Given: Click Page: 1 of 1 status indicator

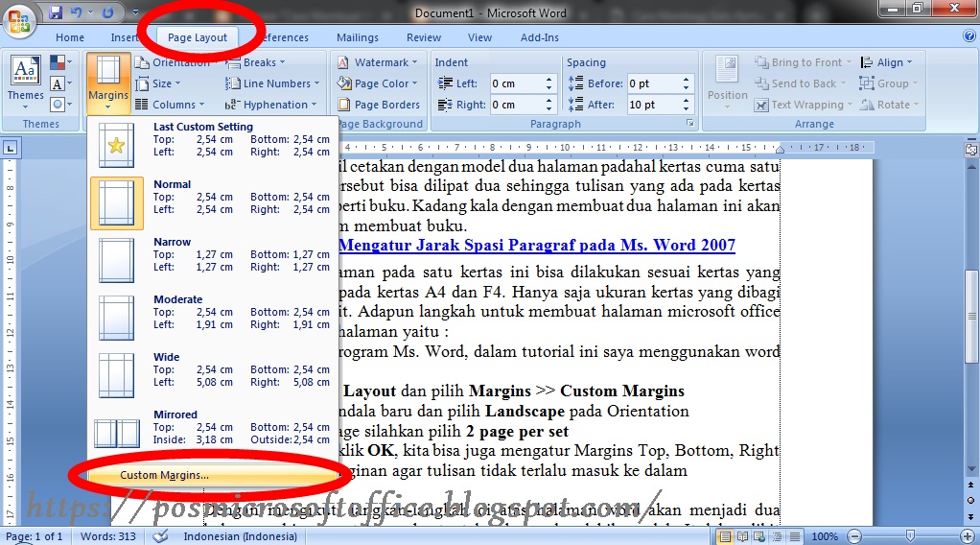Looking at the screenshot, I should (34, 536).
